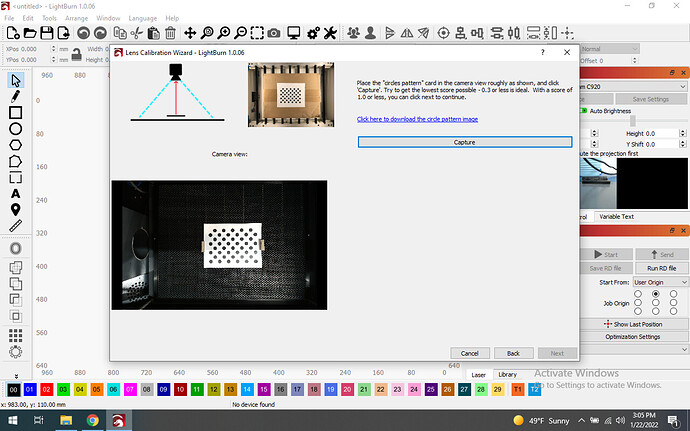This screenshot has width=690, height=431.
Task: Adjust the XPos spinner arrows
Action: point(54,49)
